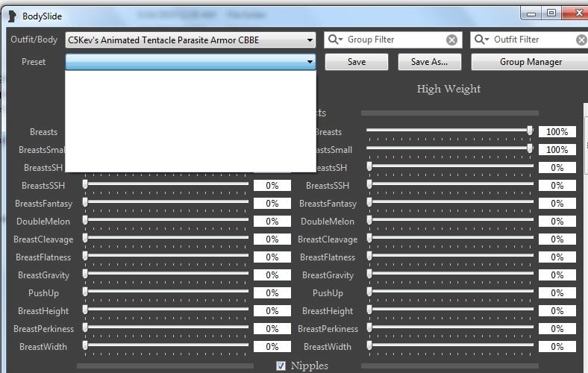Adjust the high weight BreastsSSH slider
Viewport: 588px width, 373px height.
450,184
